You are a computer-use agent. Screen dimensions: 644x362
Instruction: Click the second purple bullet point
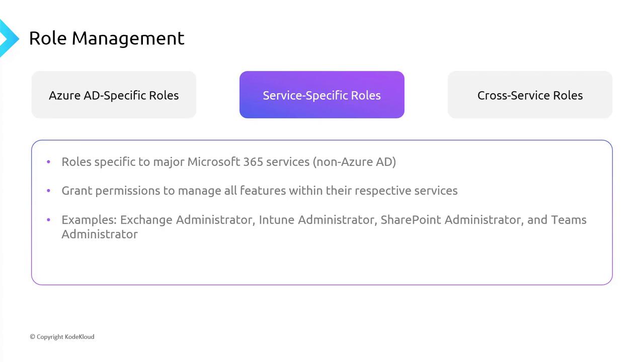coord(48,191)
